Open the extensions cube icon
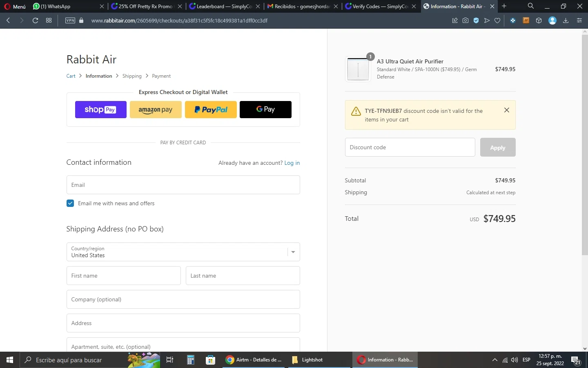The width and height of the screenshot is (588, 368). tap(539, 20)
